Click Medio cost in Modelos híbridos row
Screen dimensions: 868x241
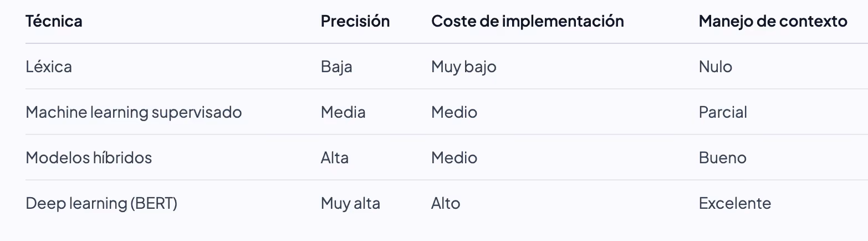coord(454,158)
